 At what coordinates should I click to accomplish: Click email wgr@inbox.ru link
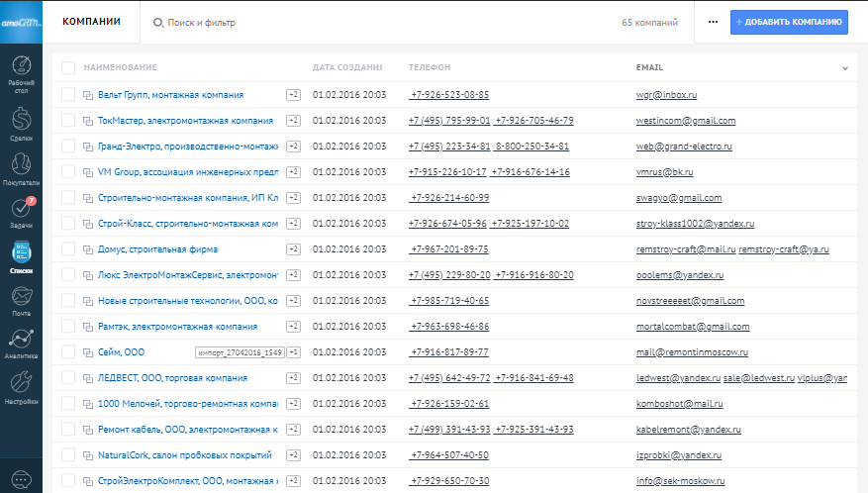tap(667, 95)
